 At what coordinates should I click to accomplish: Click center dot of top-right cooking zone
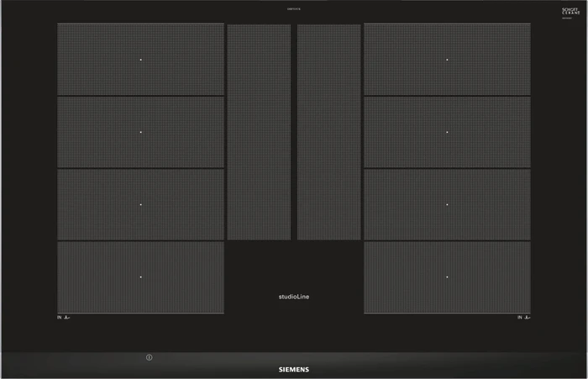pos(447,60)
